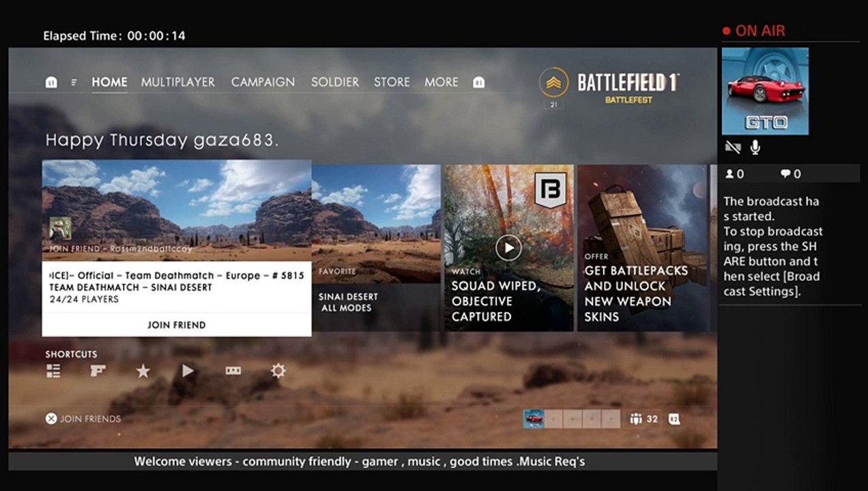Viewport: 868px width, 491px height.
Task: Click the B emblem badge on Watch card
Action: tap(551, 190)
